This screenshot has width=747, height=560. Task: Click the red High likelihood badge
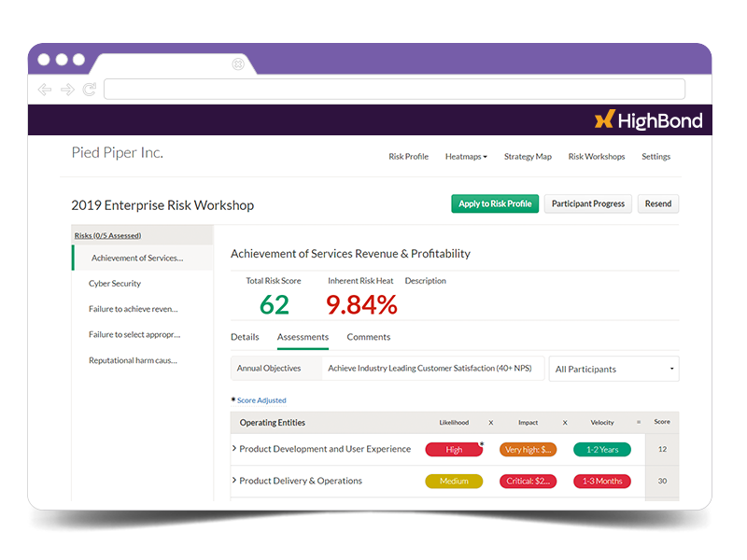click(x=454, y=450)
